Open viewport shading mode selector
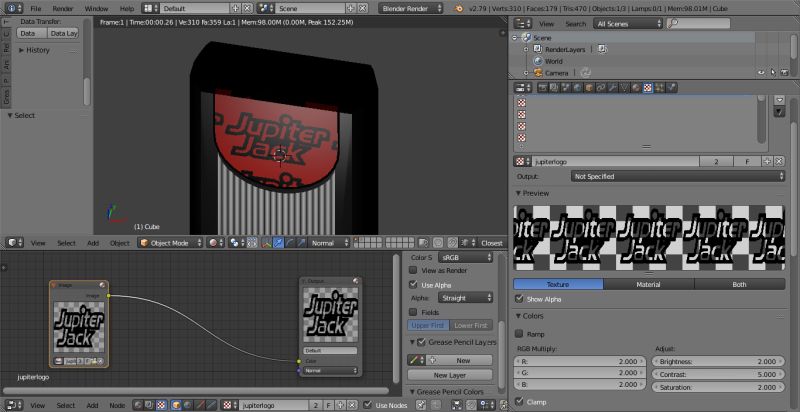This screenshot has width=800, height=412. coord(216,243)
